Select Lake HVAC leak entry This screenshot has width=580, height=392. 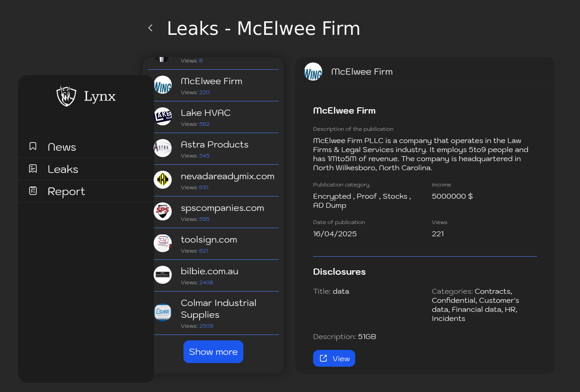click(x=213, y=117)
